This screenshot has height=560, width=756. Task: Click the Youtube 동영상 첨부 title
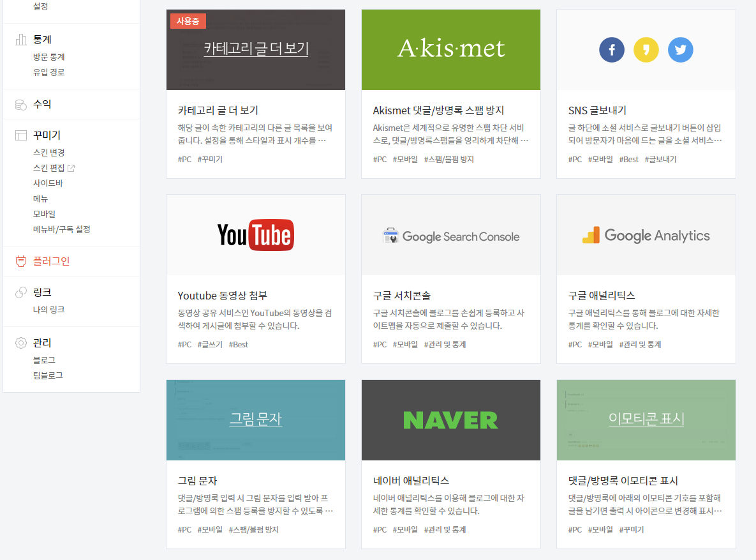coord(222,296)
